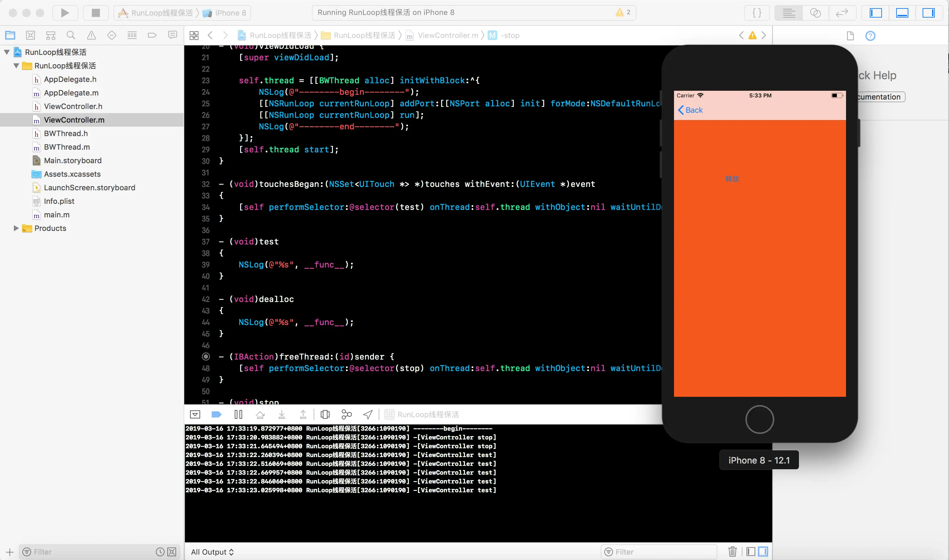
Task: Collapse the Products folder disclosure triangle
Action: tap(16, 228)
